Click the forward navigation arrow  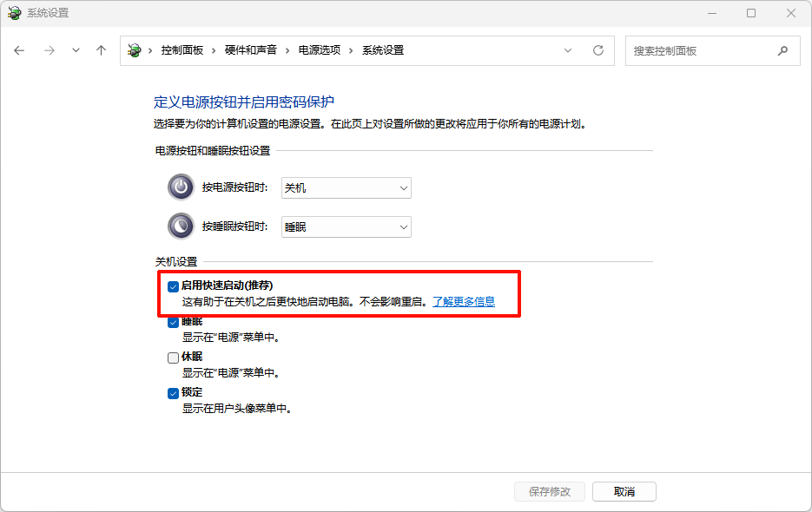50,50
